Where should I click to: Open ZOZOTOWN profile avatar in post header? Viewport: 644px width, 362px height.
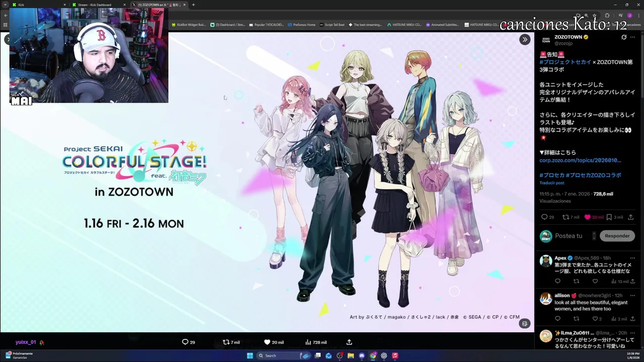pyautogui.click(x=545, y=40)
